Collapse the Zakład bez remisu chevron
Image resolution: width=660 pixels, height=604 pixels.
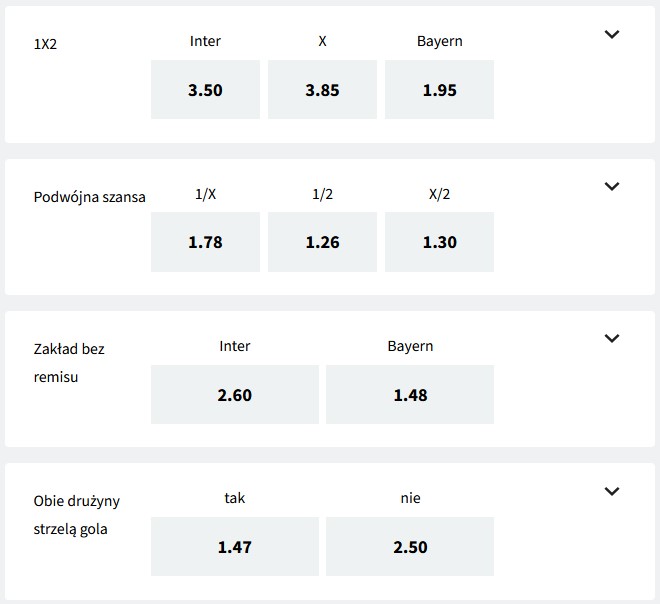click(x=613, y=338)
